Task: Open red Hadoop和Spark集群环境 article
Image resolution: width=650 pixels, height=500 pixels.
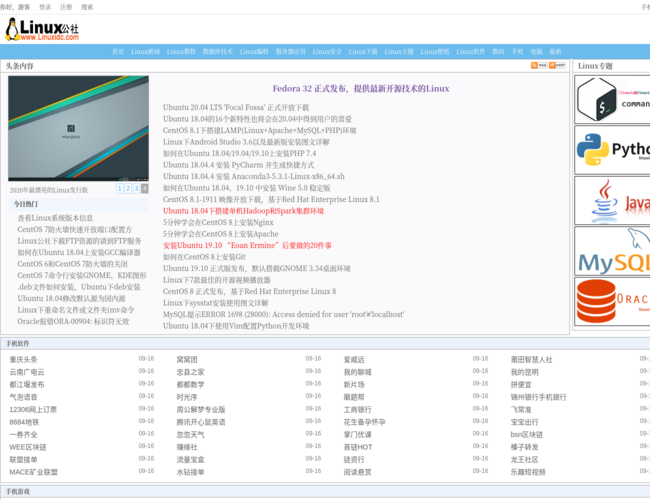Action: tap(243, 211)
